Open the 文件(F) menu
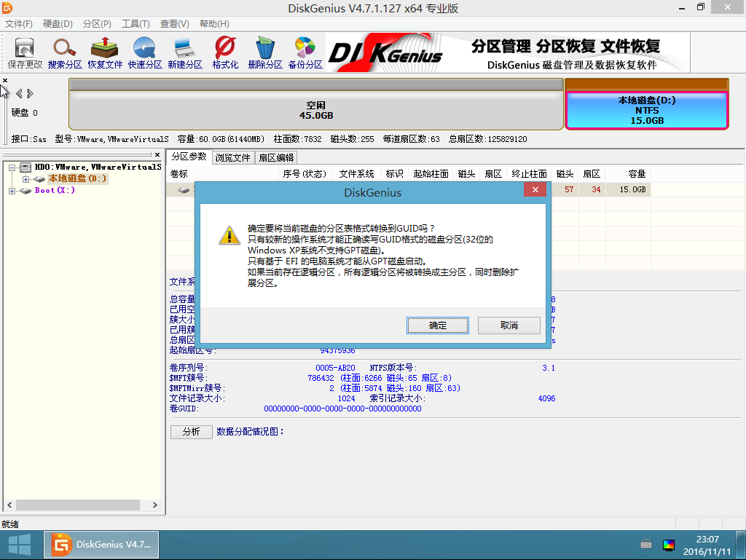 pyautogui.click(x=18, y=24)
